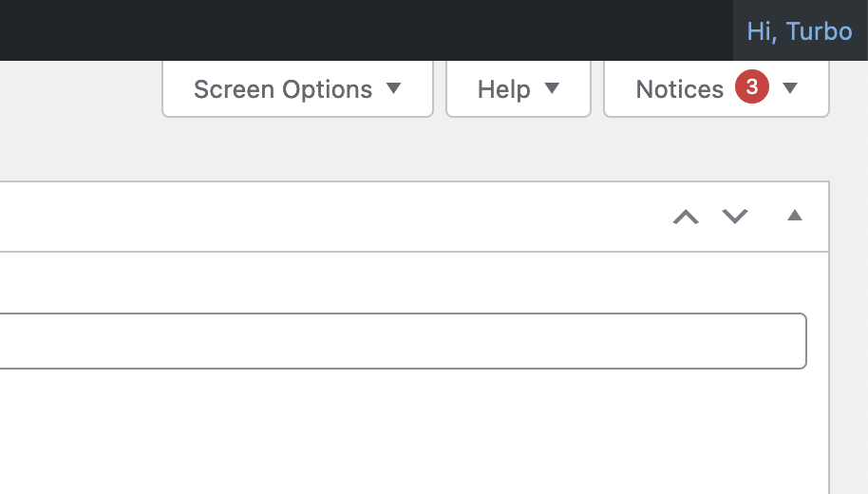This screenshot has width=868, height=494.
Task: Move the panel down with the down chevron
Action: click(735, 217)
